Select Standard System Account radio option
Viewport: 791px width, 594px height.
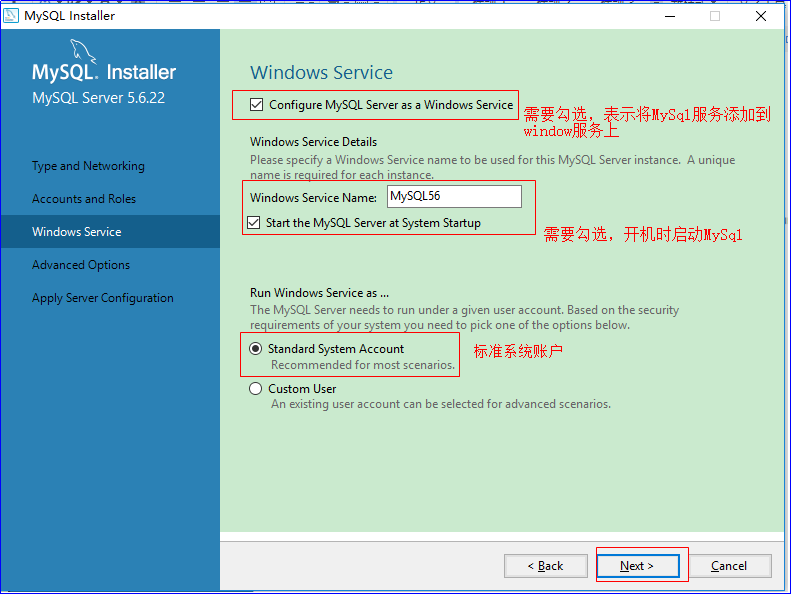coord(256,349)
